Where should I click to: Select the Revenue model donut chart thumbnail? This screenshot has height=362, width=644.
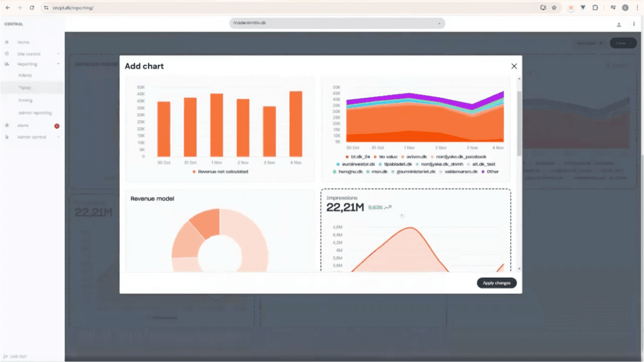(220, 231)
